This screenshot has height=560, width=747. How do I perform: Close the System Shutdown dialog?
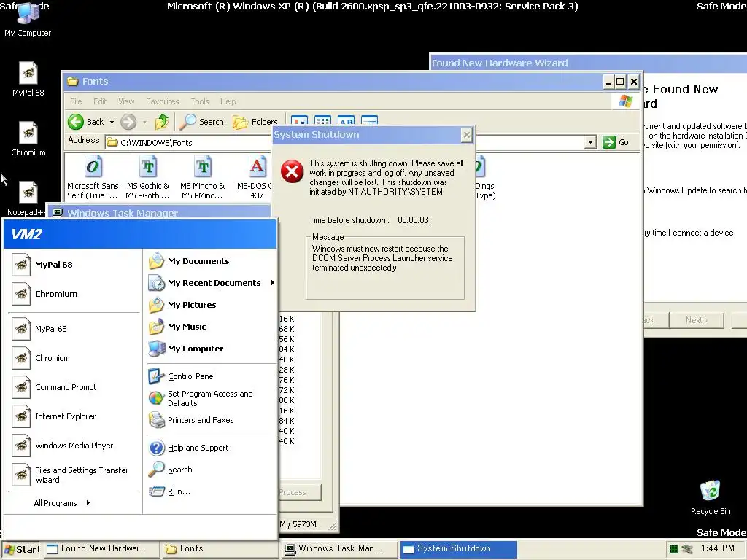[466, 135]
